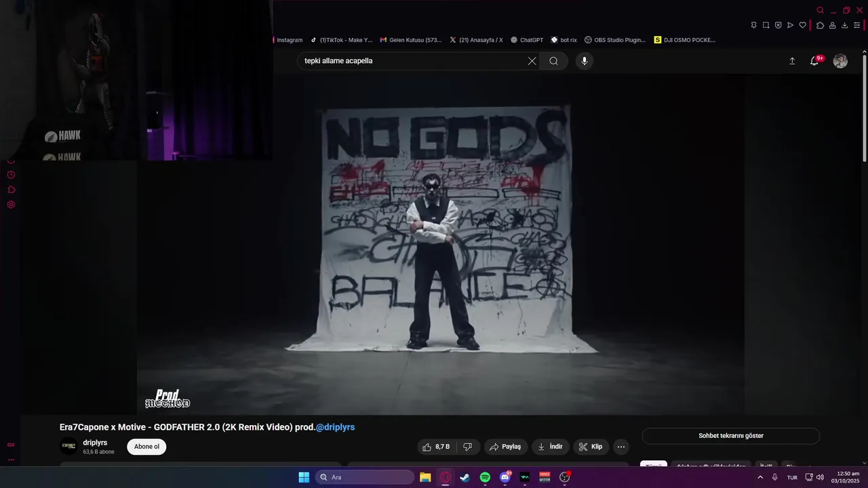868x488 pixels.
Task: Open Steam from the taskbar
Action: pos(465,477)
